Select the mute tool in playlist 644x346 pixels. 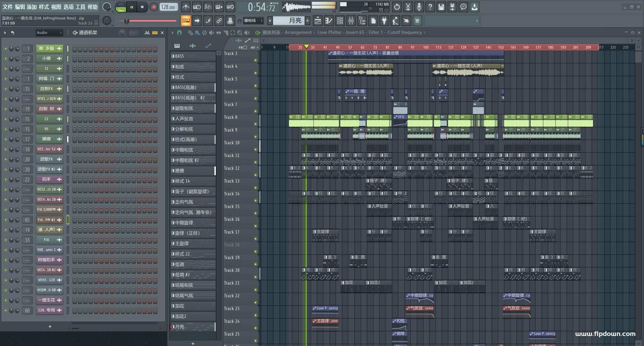(211, 33)
